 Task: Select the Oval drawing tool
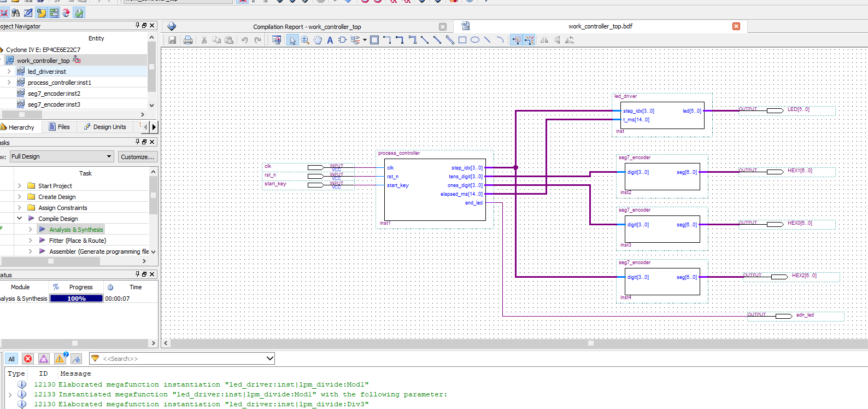pyautogui.click(x=475, y=40)
